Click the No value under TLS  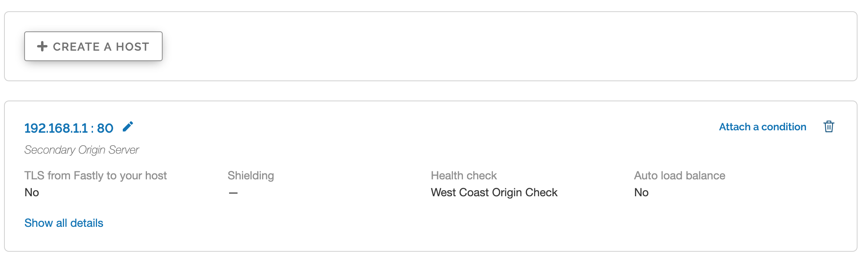pyautogui.click(x=32, y=192)
